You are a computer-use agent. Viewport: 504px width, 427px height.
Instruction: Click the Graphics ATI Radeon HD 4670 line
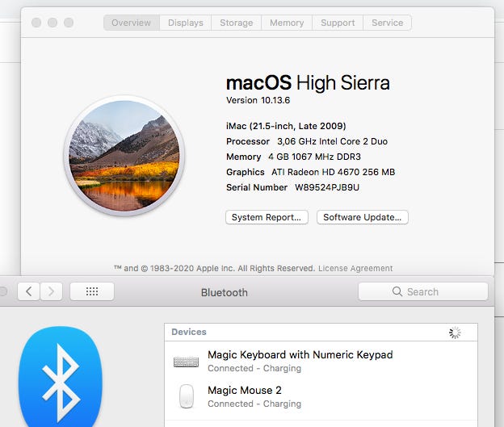[x=310, y=172]
